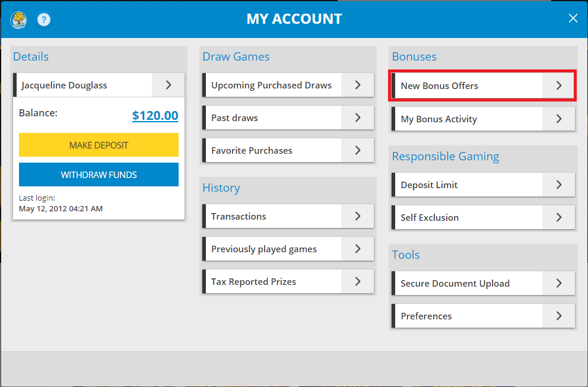The height and width of the screenshot is (387, 588).
Task: Click the History section heading
Action: [x=221, y=188]
